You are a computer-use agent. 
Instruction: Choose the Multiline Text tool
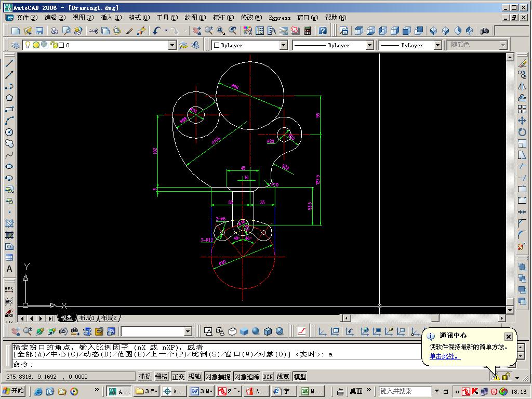point(9,269)
